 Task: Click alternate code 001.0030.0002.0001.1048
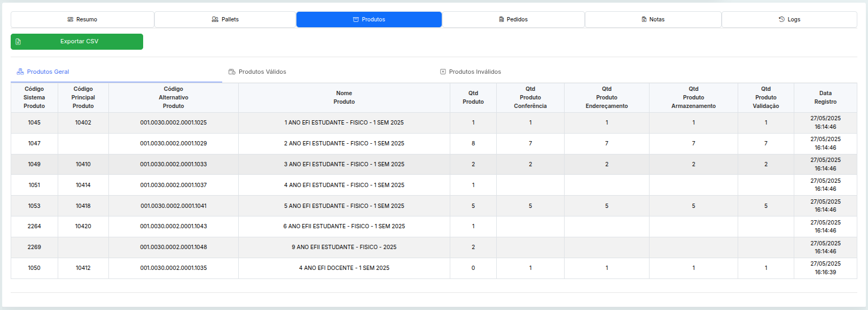[x=173, y=247]
